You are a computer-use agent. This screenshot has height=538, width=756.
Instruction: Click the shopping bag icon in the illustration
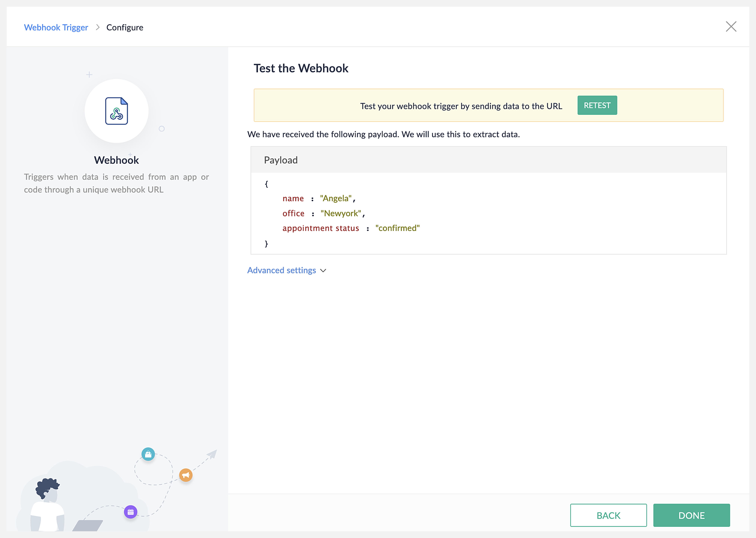pyautogui.click(x=148, y=454)
